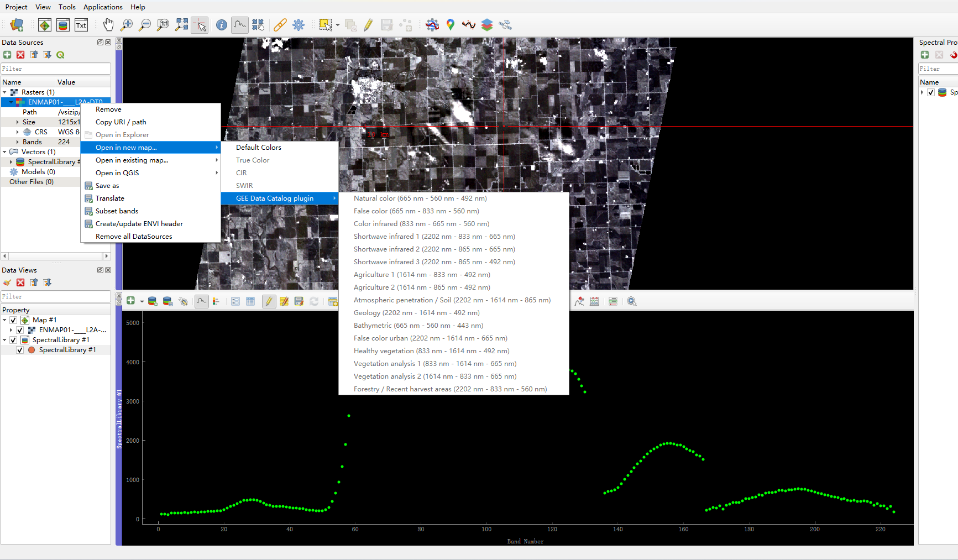Save edits in the spectral library panel
Screen dimensions: 958x560
[299, 301]
